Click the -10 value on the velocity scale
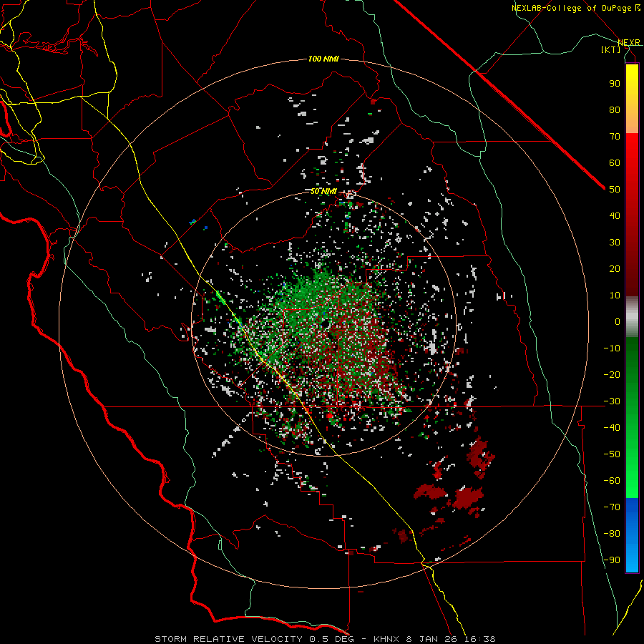 click(612, 348)
